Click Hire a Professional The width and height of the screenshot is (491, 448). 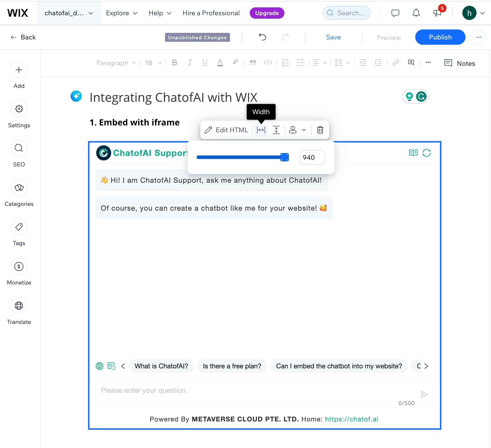pos(211,13)
